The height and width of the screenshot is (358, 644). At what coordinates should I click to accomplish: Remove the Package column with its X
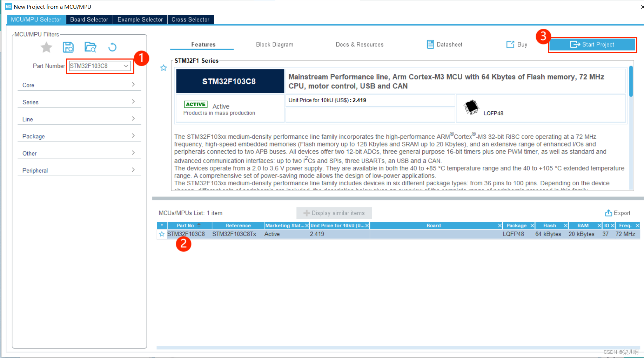(532, 226)
